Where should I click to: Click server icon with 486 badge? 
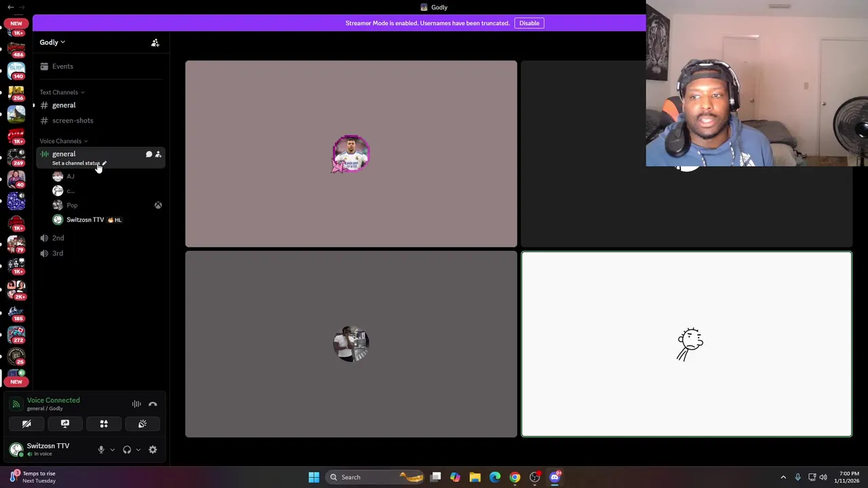pos(16,49)
